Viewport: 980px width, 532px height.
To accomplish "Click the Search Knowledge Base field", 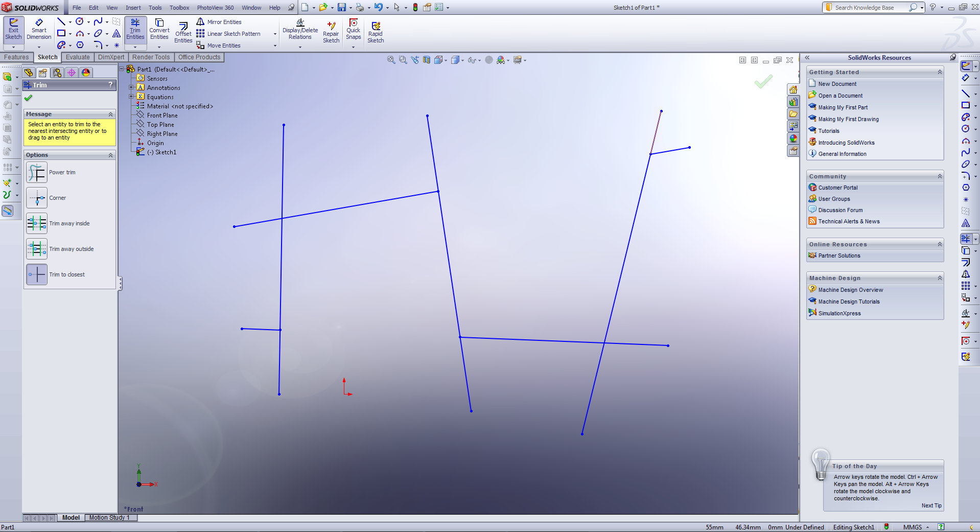I will 871,8.
